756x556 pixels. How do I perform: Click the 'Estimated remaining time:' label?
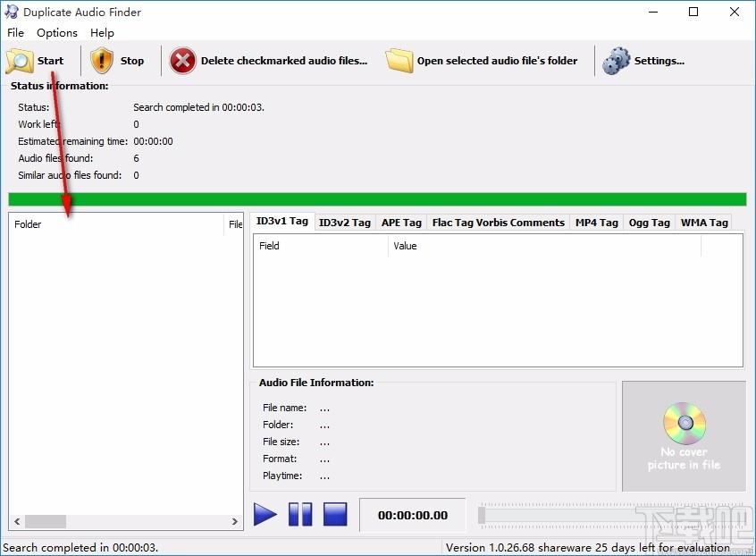click(72, 141)
